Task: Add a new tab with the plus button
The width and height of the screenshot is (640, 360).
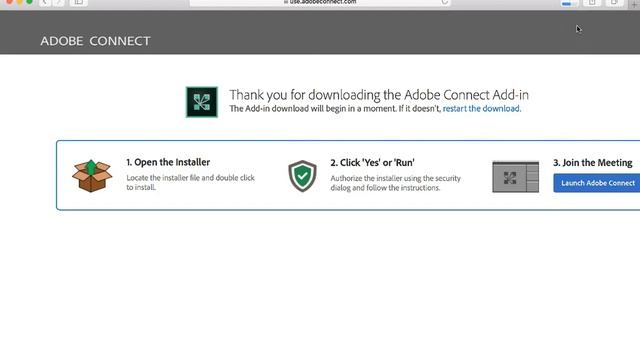Action: point(633,3)
